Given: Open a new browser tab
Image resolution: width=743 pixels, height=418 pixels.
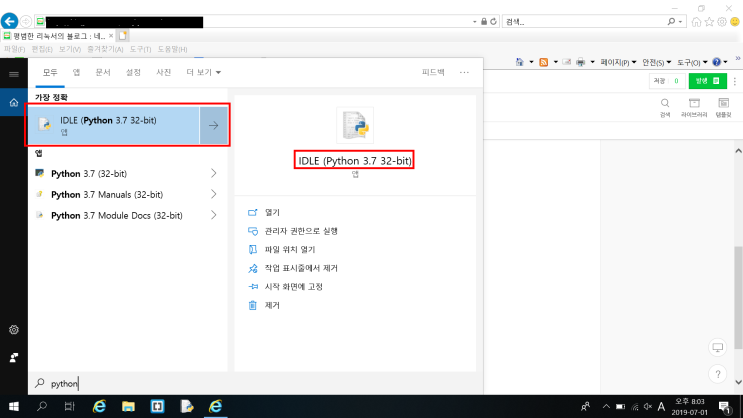Looking at the screenshot, I should pyautogui.click(x=123, y=36).
